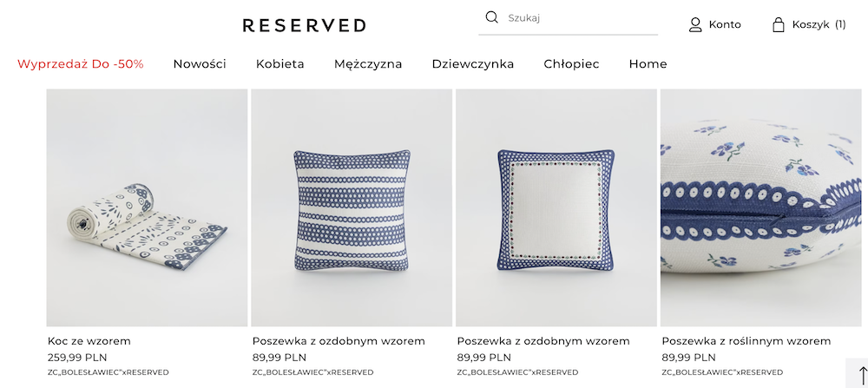Open the Wyprzedaż Do -50% menu
The width and height of the screenshot is (868, 388).
[80, 64]
